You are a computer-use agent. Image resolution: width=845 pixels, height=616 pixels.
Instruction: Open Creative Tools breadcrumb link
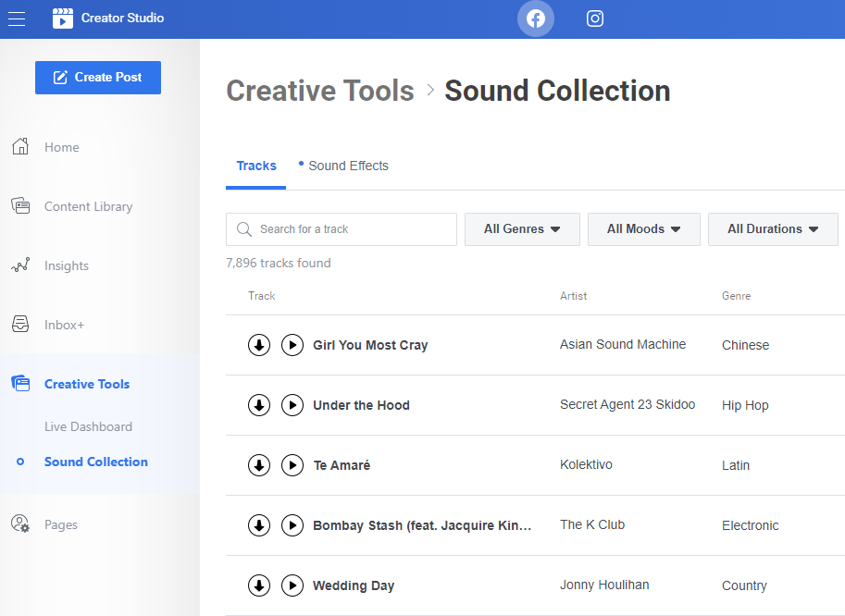(319, 91)
